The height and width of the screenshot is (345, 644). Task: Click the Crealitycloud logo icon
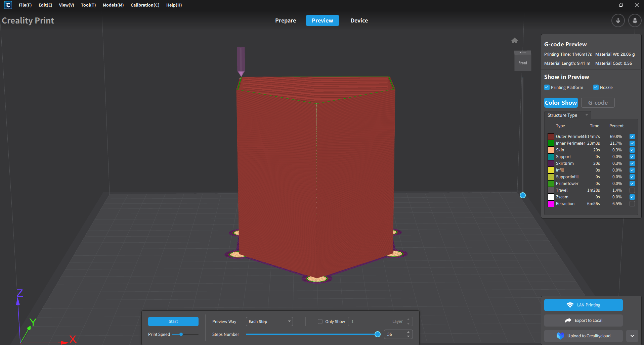(560, 336)
